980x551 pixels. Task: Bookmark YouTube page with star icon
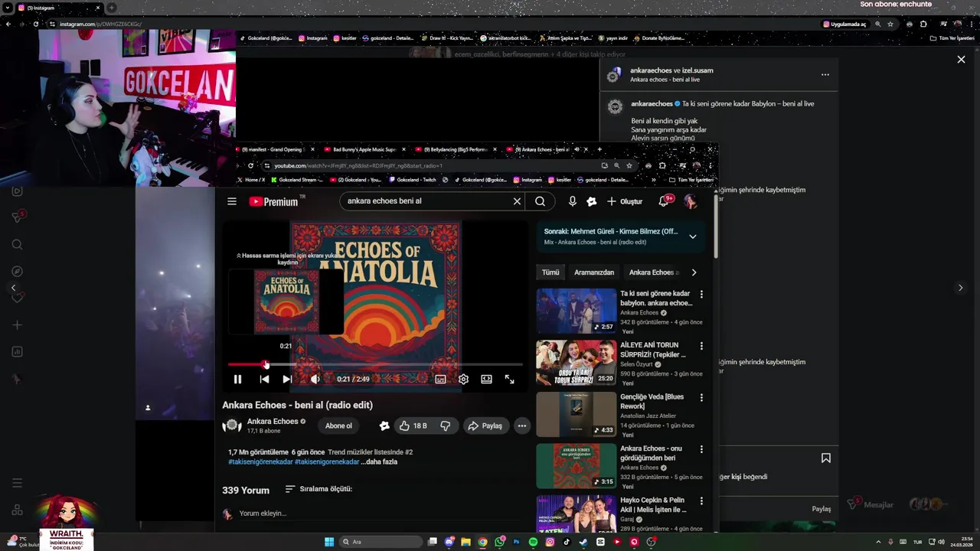pyautogui.click(x=629, y=165)
